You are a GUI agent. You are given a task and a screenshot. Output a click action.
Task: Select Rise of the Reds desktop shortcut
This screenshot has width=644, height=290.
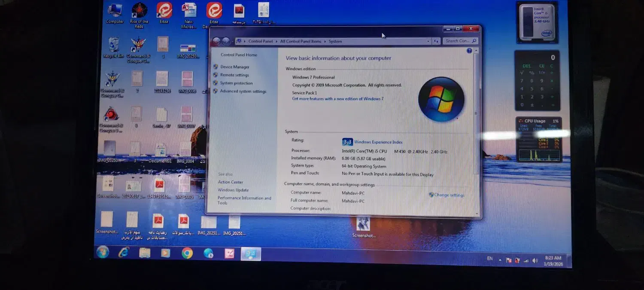[139, 12]
